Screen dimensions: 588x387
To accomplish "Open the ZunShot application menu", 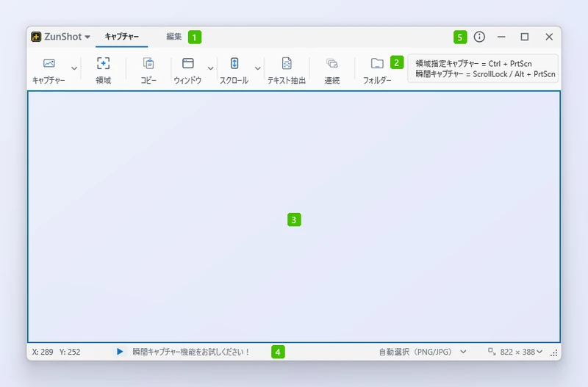I will click(67, 37).
